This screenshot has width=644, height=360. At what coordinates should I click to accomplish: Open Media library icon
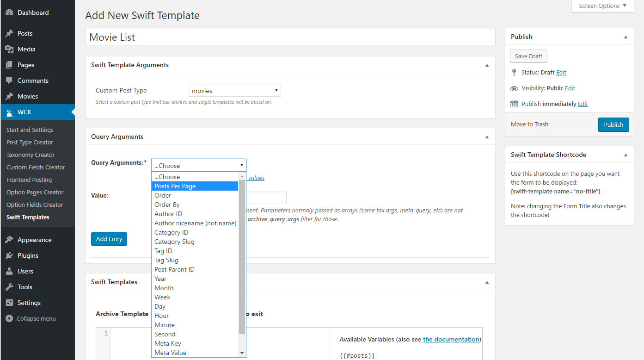click(9, 49)
